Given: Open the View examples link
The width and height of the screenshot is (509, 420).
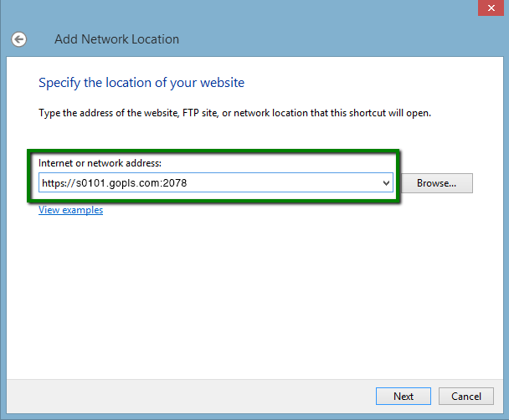Looking at the screenshot, I should [x=70, y=210].
